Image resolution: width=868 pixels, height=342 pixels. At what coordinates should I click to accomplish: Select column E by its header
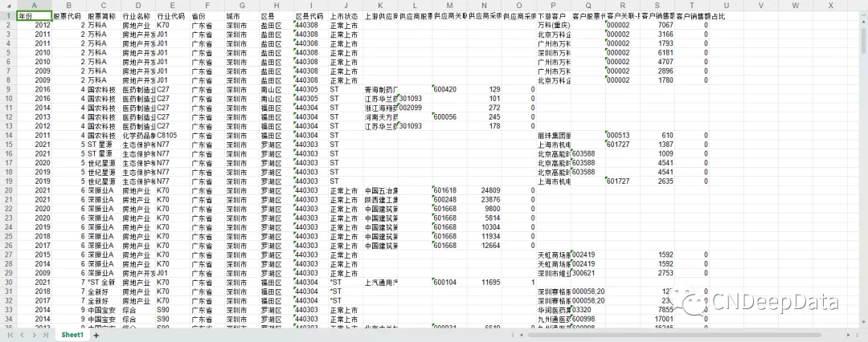tap(173, 5)
